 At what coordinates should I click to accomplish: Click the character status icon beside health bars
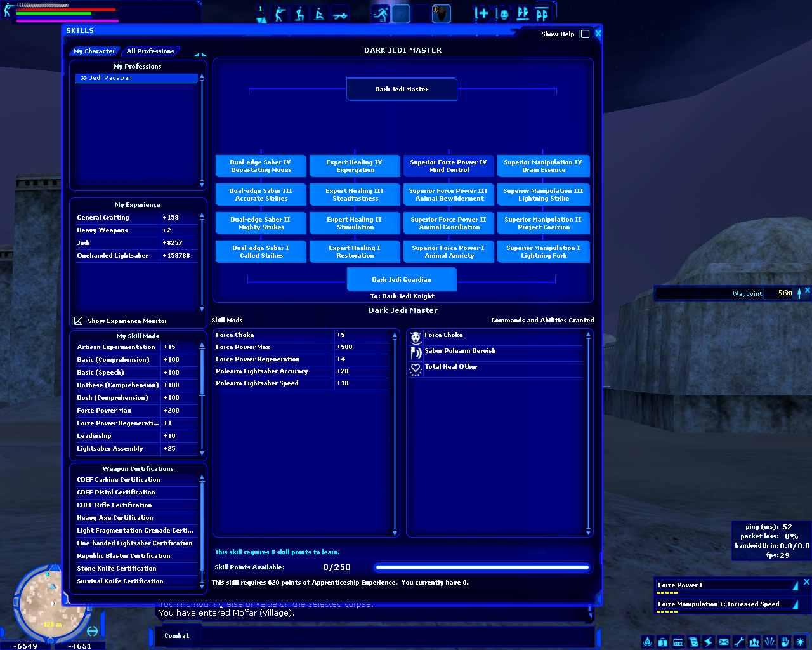click(x=9, y=10)
